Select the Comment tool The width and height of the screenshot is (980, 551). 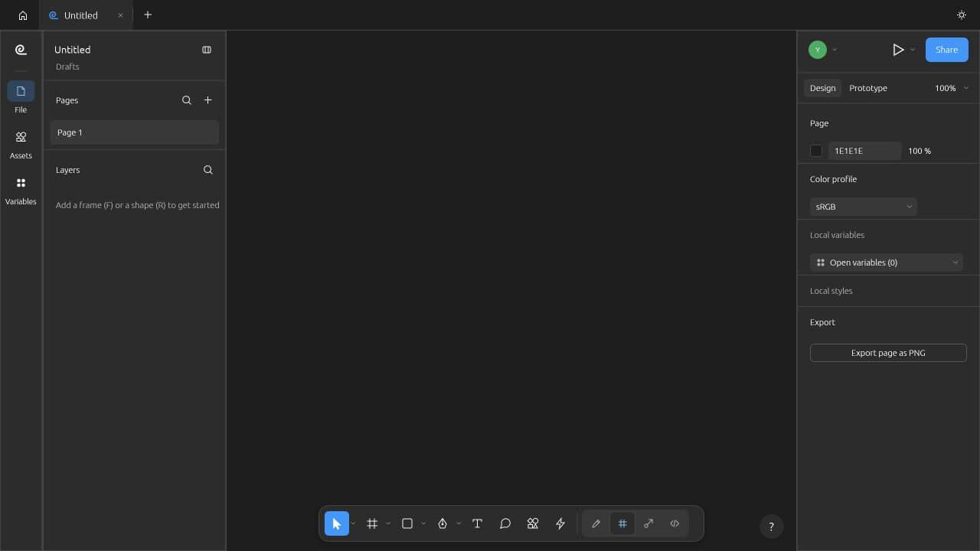pyautogui.click(x=505, y=523)
